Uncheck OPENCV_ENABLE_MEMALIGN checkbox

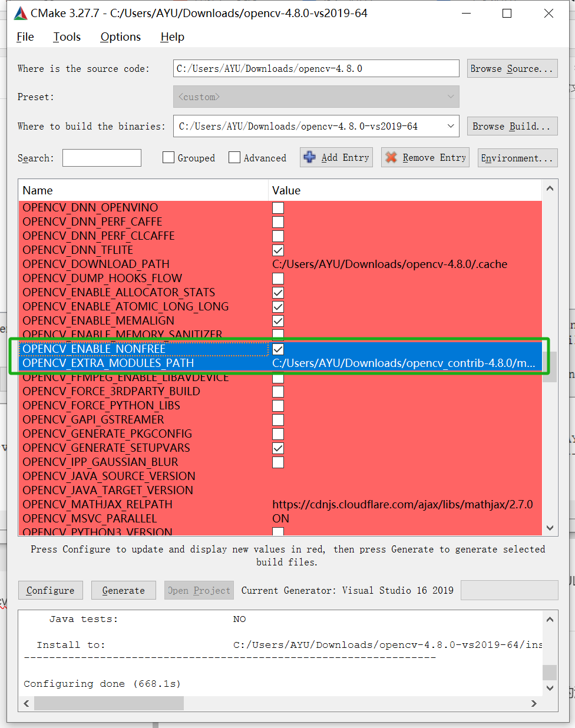[278, 320]
